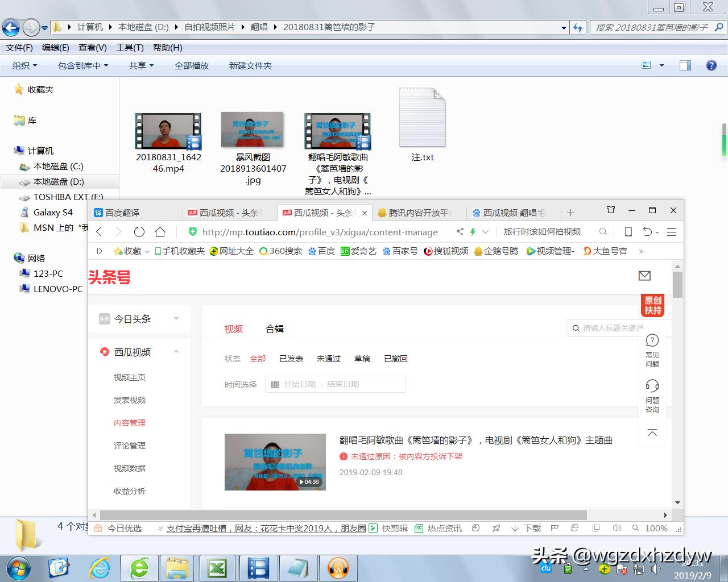The image size is (728, 582).
Task: Open 视频数据 in the sidebar
Action: point(130,468)
